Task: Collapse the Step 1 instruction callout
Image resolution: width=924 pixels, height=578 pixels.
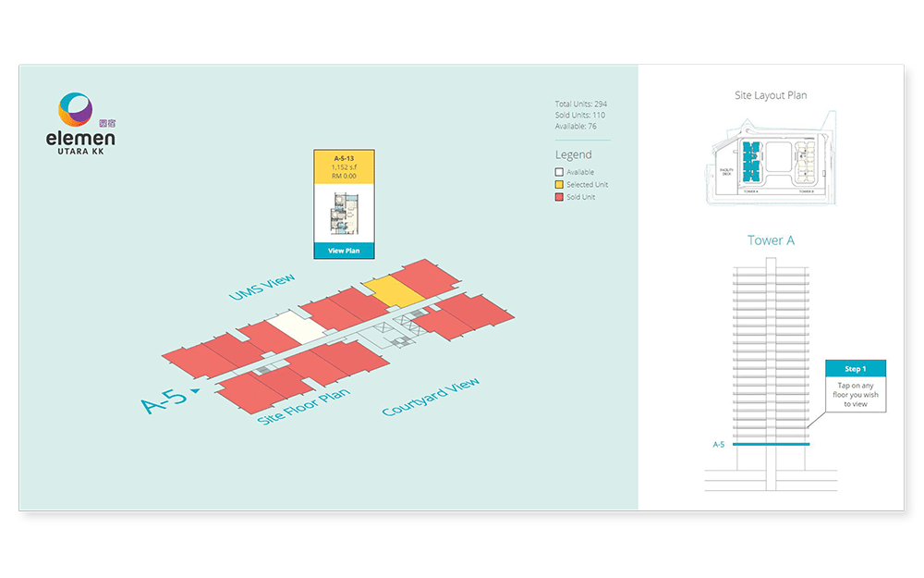Action: coord(856,368)
